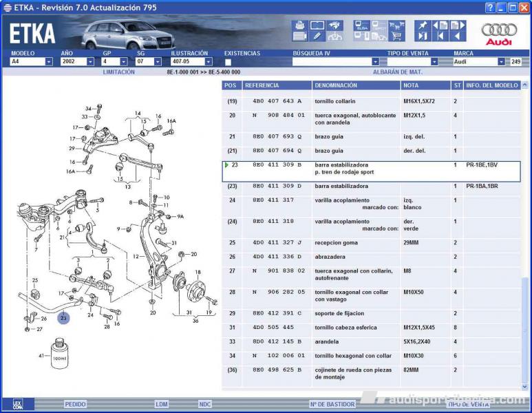Viewport: 532px width, 413px height.
Task: Click the POS column header
Action: coord(231,85)
